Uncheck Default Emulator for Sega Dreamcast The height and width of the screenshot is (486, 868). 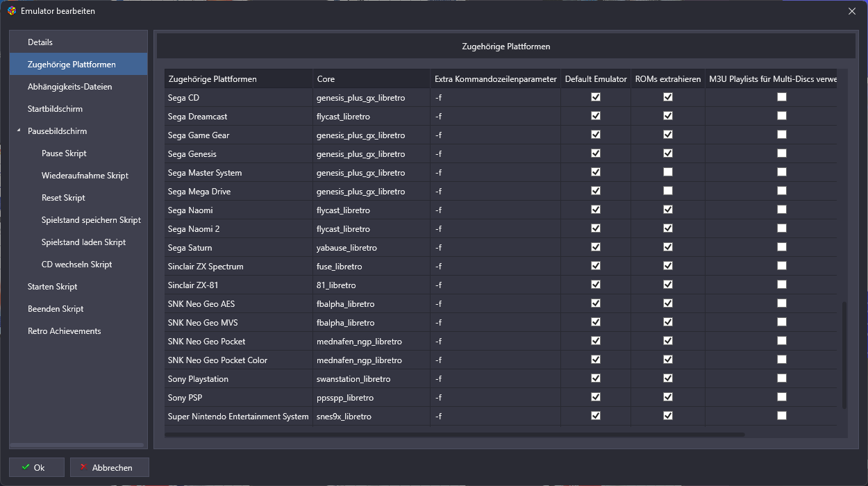point(596,116)
